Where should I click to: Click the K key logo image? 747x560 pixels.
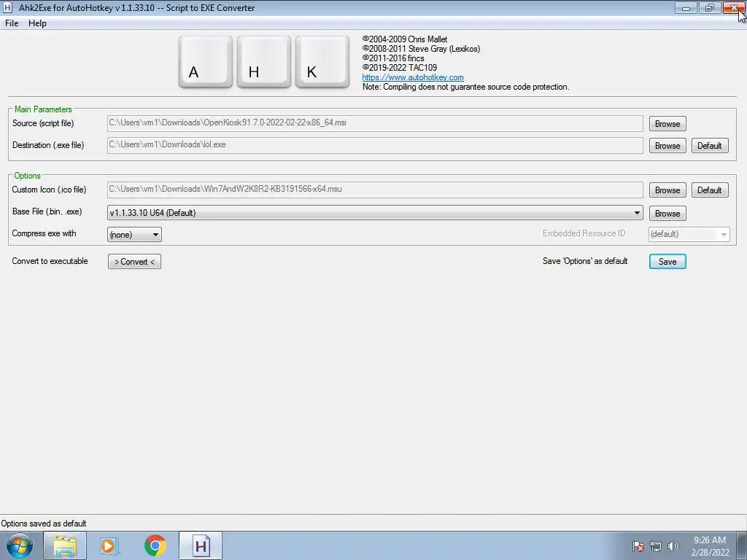pos(322,62)
